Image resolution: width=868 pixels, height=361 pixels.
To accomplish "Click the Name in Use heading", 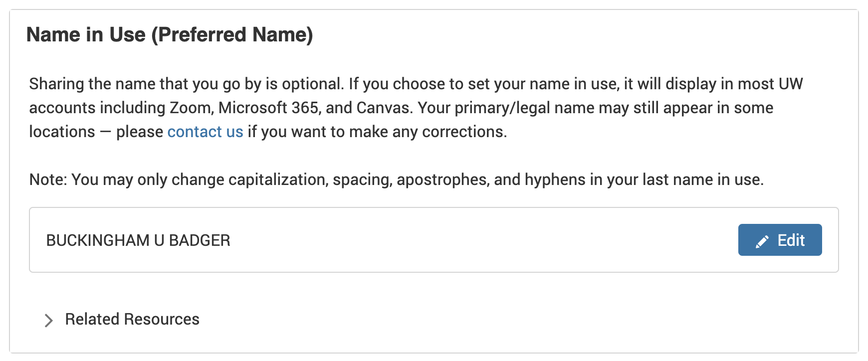I will click(171, 34).
